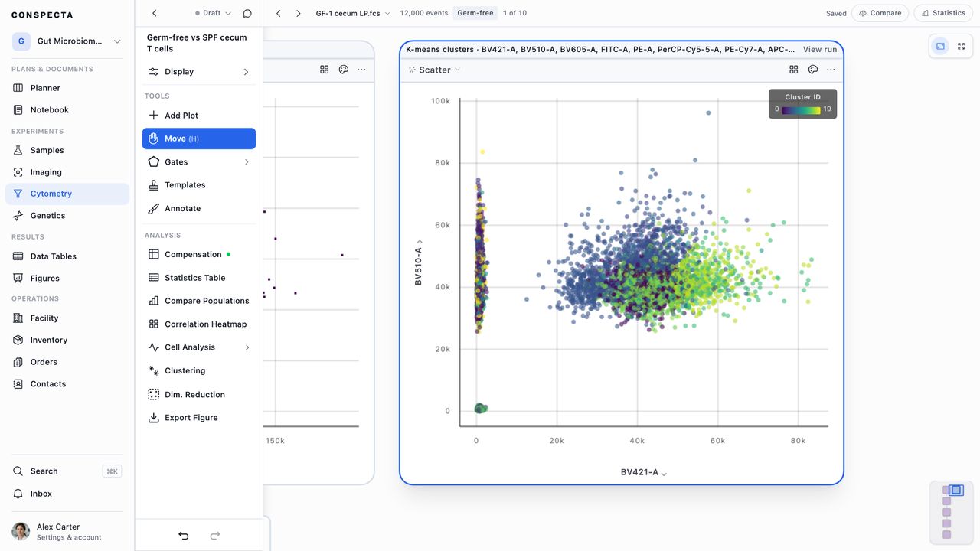This screenshot has width=980, height=551.
Task: Open Compensation settings
Action: (199, 254)
